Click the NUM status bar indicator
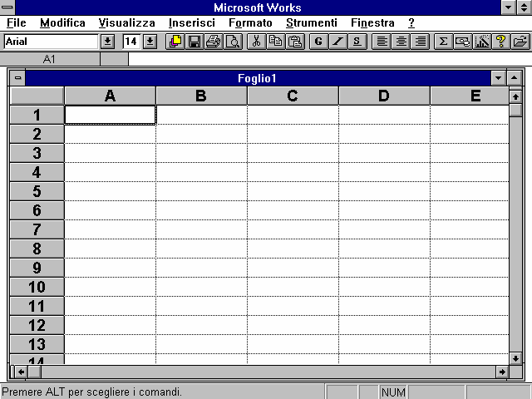The image size is (532, 399). (x=393, y=392)
